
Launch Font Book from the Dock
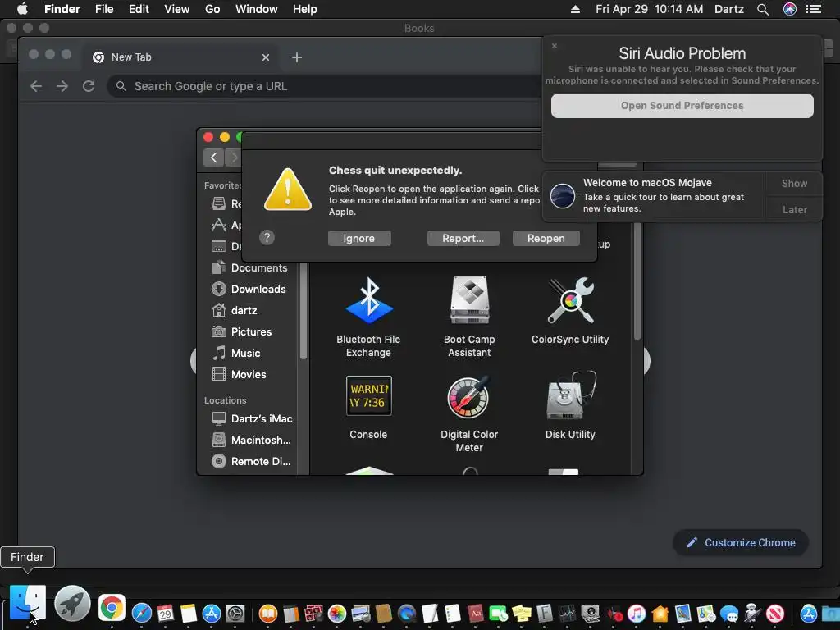tap(545, 614)
